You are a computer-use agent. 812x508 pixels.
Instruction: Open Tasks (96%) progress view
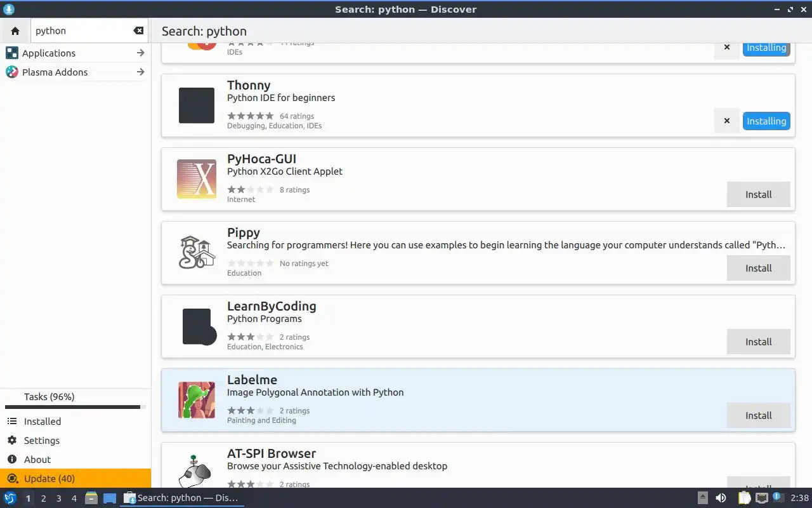[x=75, y=400]
